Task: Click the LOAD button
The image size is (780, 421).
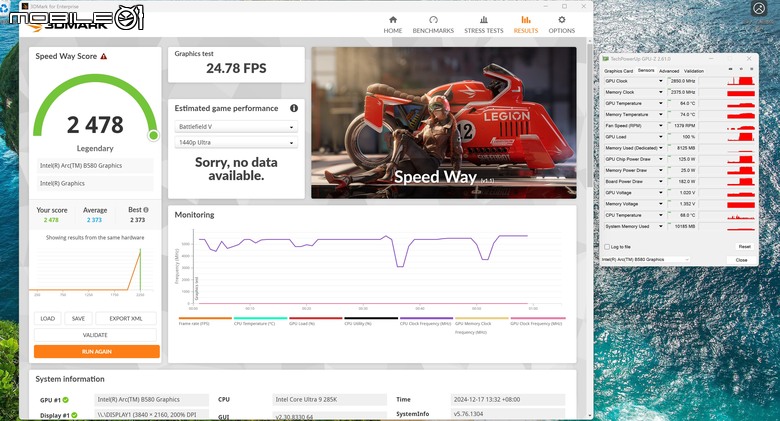Action: tap(48, 318)
